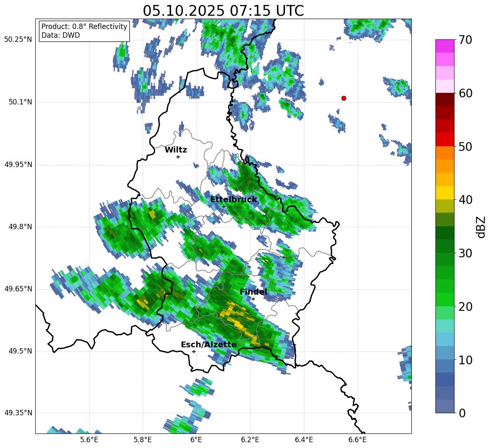The width and height of the screenshot is (491, 448).
Task: Click the 30 tick on the colorbar
Action: pyautogui.click(x=465, y=253)
